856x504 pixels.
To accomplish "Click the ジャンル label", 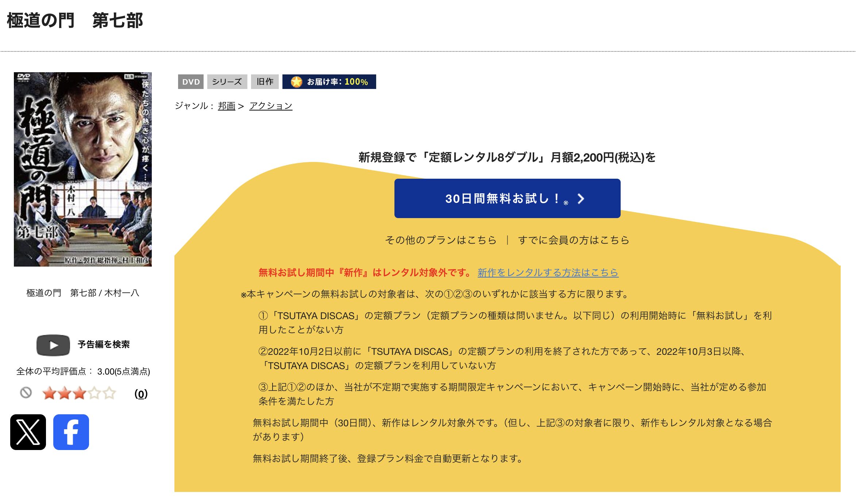I will tap(194, 106).
